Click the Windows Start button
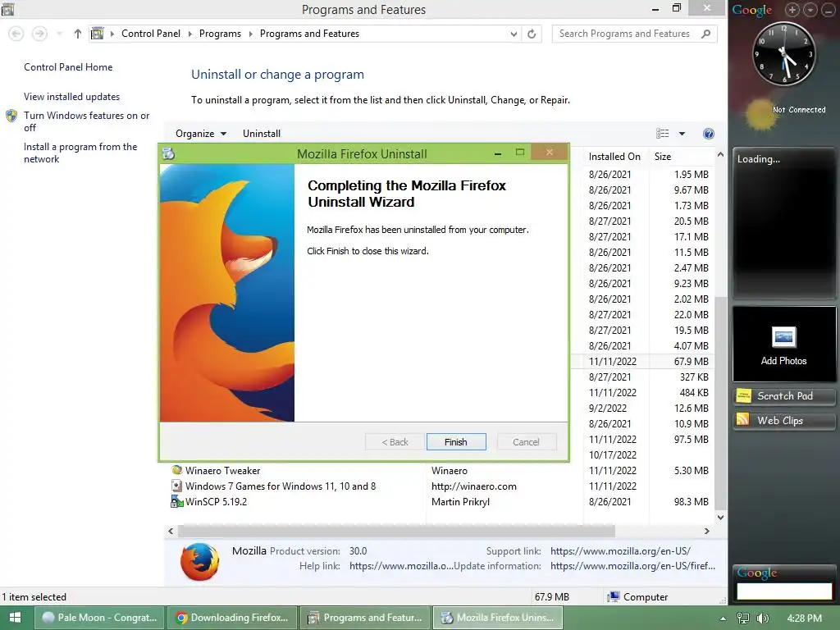This screenshot has width=840, height=630. 15,618
